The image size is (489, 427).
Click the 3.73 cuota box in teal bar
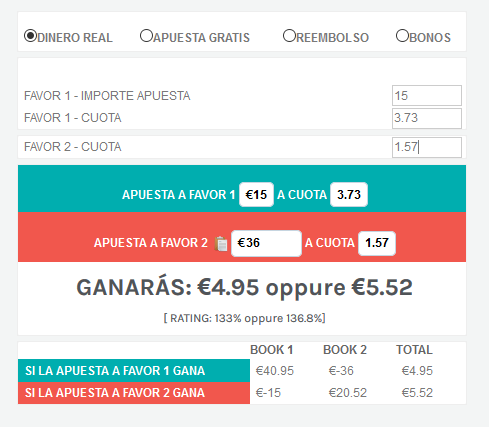[x=349, y=194]
